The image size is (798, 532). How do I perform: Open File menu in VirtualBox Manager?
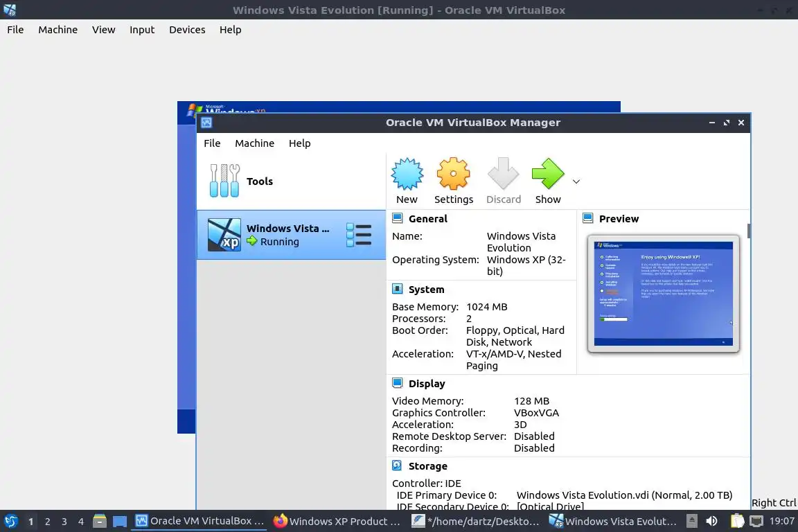(212, 143)
